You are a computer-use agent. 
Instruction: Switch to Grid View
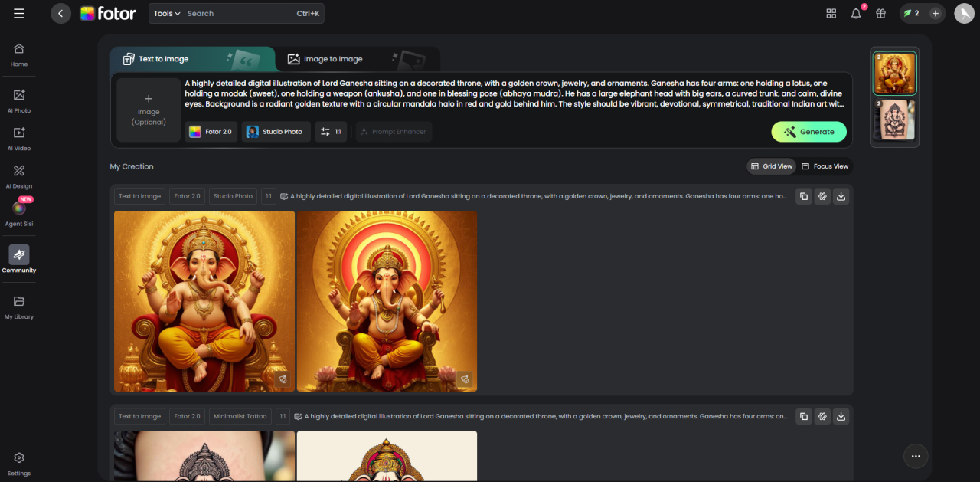tap(771, 166)
